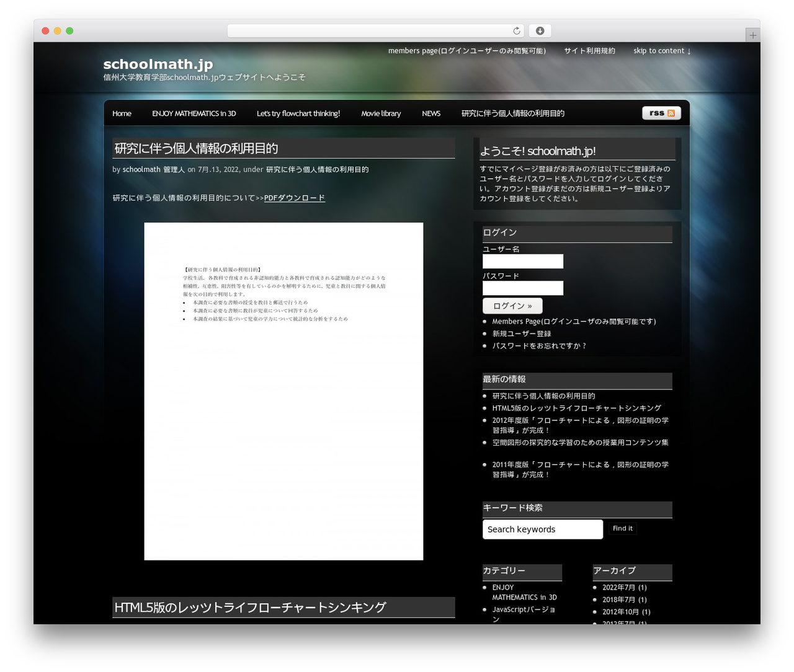Open the post title 研究に伴う個人情報の利用目的
Viewport: 794px width, 672px height.
pyautogui.click(x=196, y=148)
